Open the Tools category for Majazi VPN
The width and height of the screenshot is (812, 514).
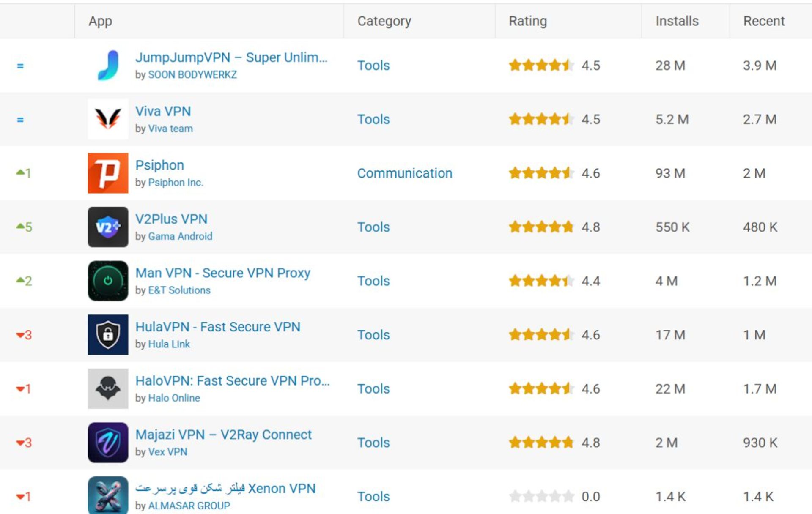click(373, 443)
